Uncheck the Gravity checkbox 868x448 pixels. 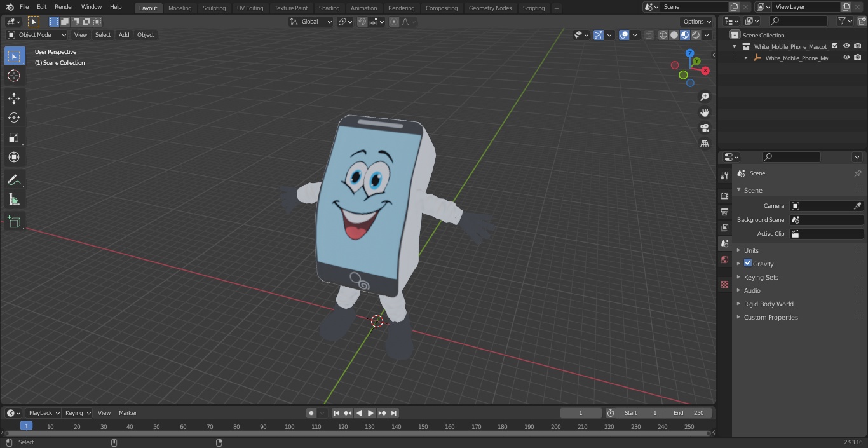pos(748,263)
